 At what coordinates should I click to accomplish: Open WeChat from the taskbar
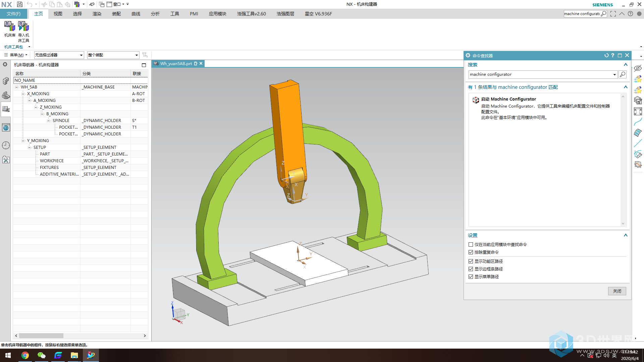coord(41,355)
